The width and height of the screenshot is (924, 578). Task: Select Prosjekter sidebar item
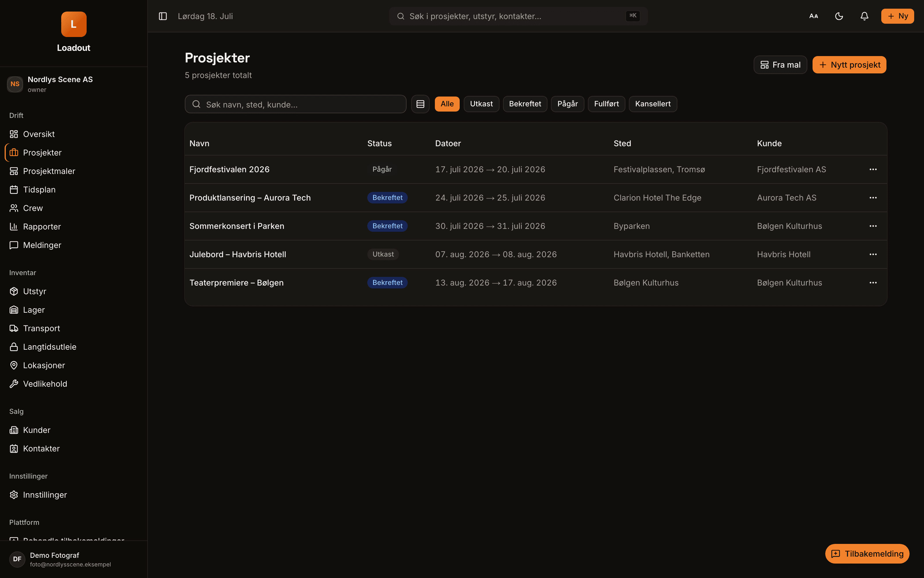pos(74,153)
